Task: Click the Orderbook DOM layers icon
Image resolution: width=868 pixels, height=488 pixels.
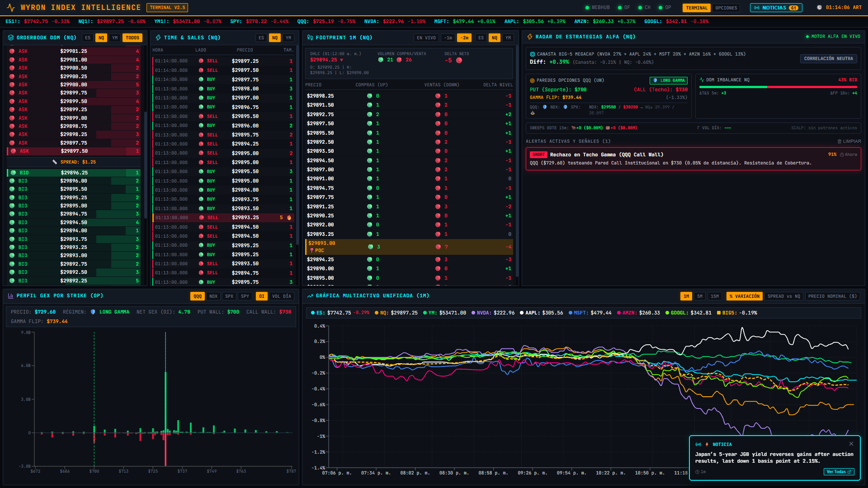Action: [x=11, y=38]
